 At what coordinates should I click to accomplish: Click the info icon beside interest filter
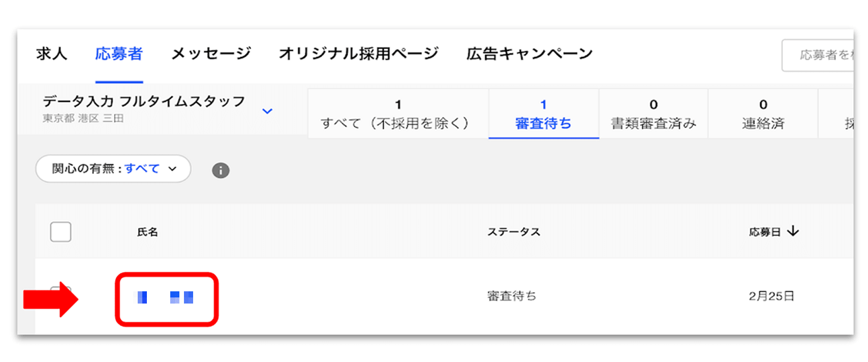tap(221, 170)
